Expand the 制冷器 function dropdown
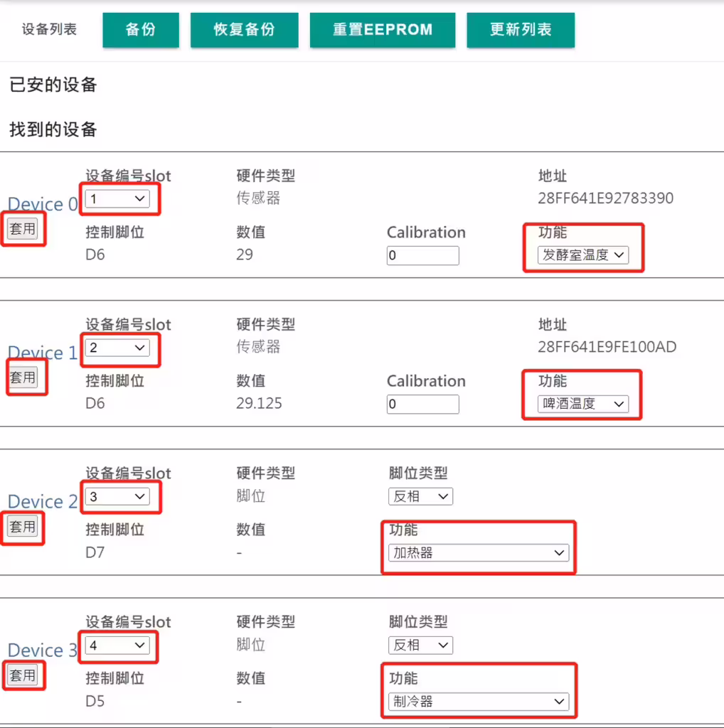Viewport: 724px width, 728px height. [x=479, y=702]
